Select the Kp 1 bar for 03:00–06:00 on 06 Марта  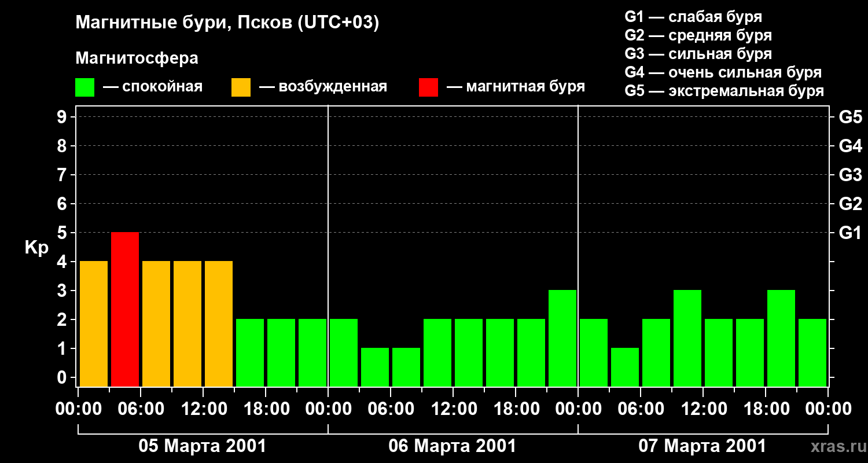(375, 367)
